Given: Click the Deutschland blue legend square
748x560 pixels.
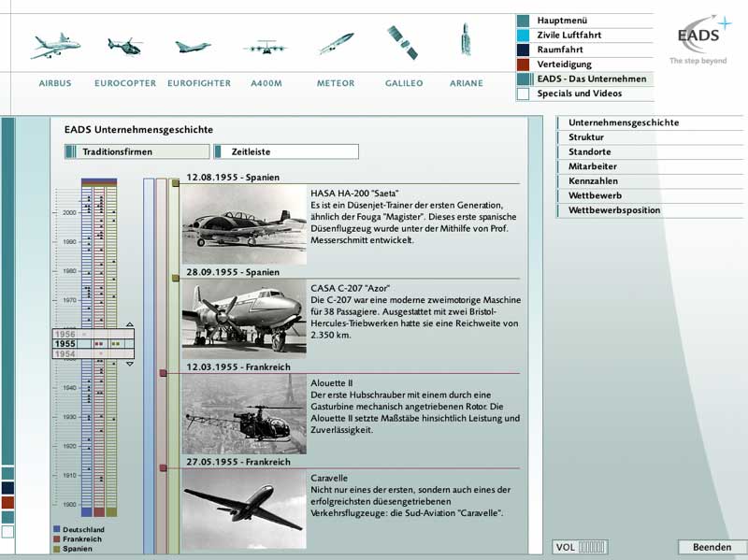Looking at the screenshot, I should (x=57, y=529).
